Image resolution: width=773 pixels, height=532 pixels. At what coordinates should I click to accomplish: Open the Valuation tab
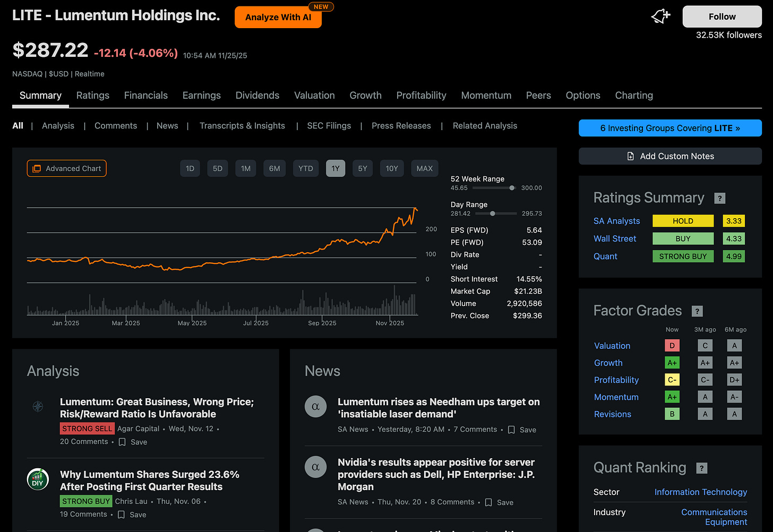point(315,96)
